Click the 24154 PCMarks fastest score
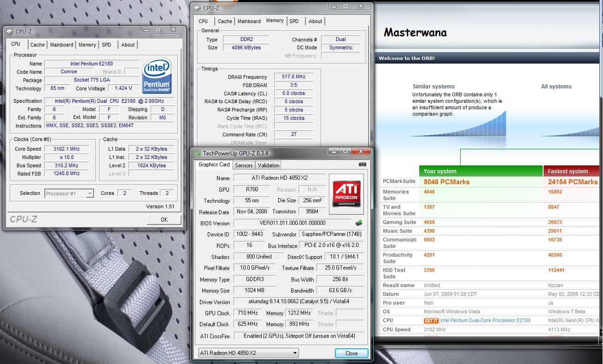Image resolution: width=603 pixels, height=364 pixels. click(573, 182)
